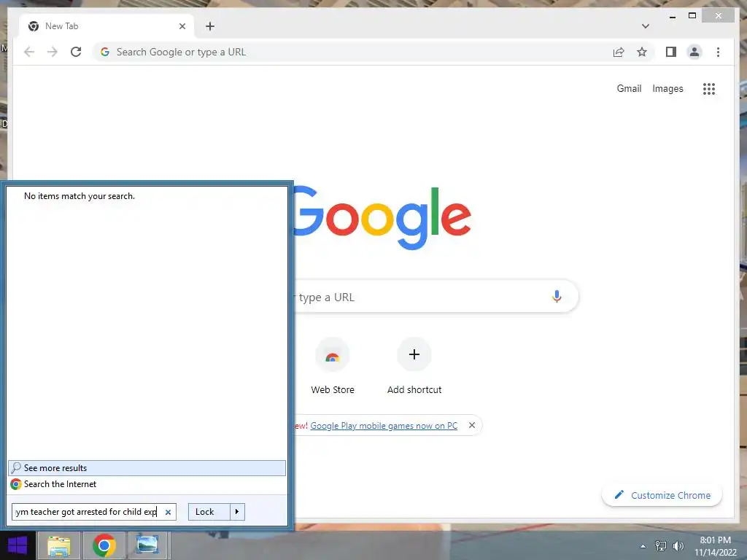This screenshot has width=747, height=560.
Task: Open the Images link
Action: click(667, 88)
